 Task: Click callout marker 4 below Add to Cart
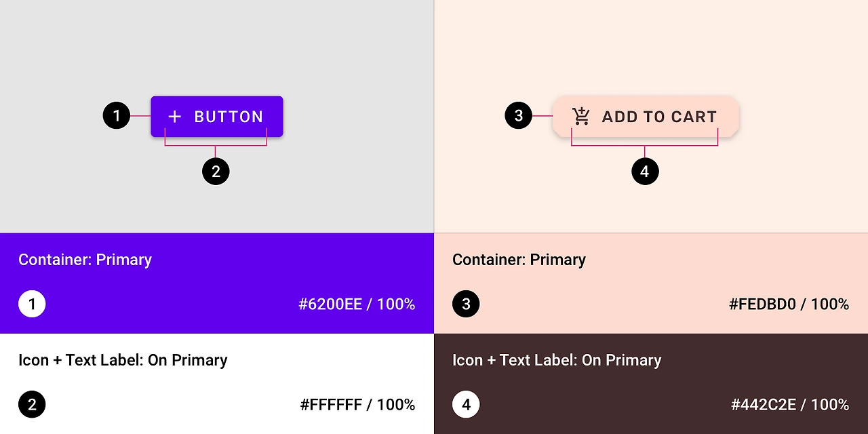click(x=645, y=172)
